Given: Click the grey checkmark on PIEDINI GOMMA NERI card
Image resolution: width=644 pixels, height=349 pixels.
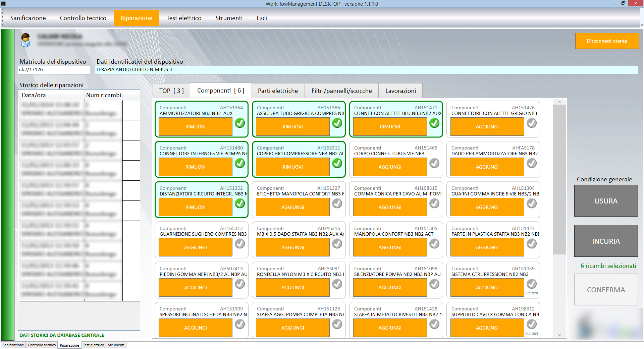Looking at the screenshot, I should [x=240, y=284].
